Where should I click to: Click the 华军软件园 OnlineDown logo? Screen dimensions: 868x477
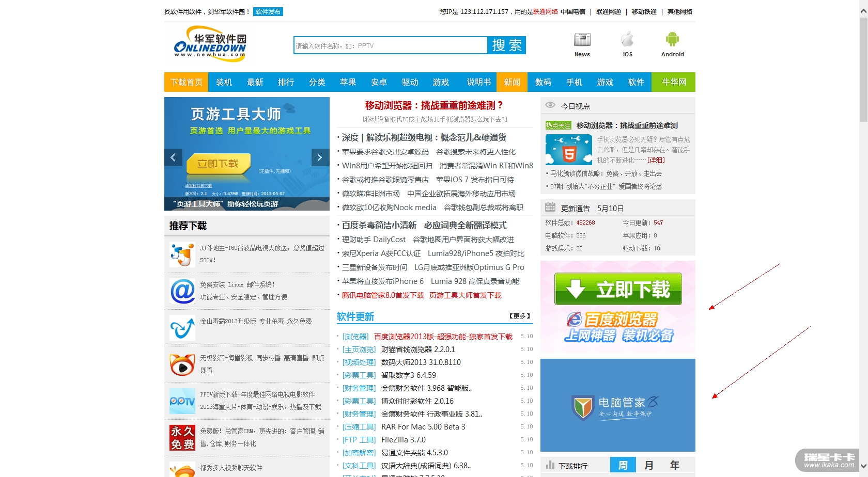[210, 44]
